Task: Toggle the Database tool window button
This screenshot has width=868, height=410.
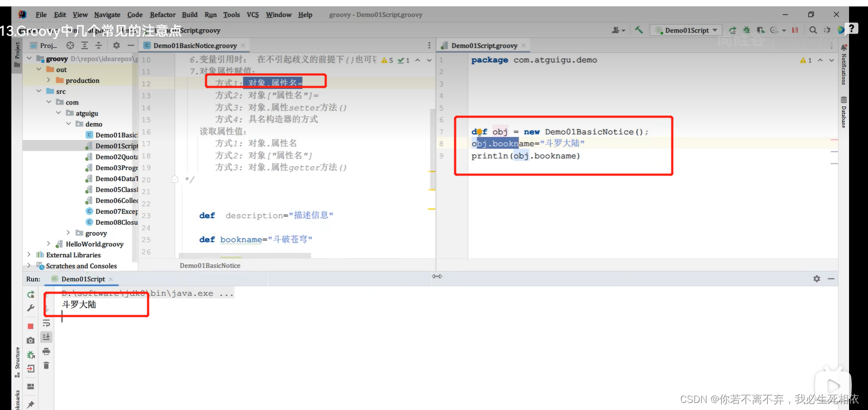Action: point(844,112)
